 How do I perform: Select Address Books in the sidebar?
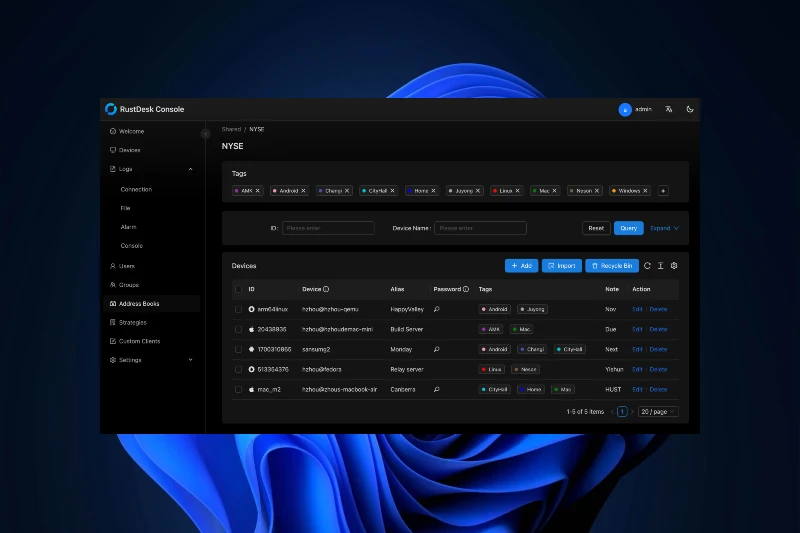click(151, 303)
